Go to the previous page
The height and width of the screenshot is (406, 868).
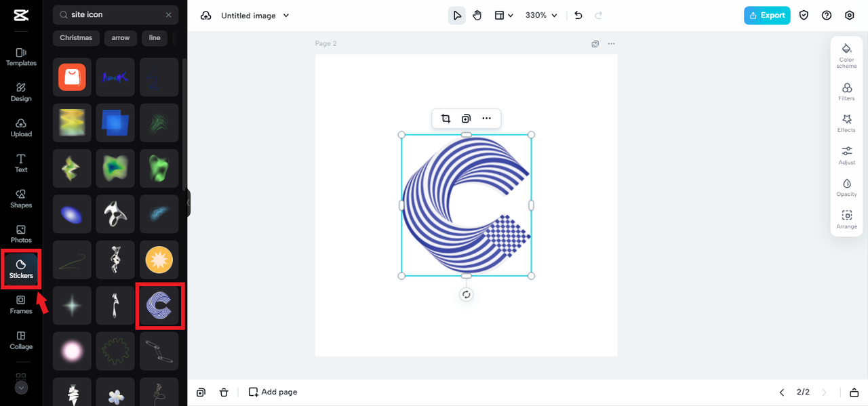point(782,392)
